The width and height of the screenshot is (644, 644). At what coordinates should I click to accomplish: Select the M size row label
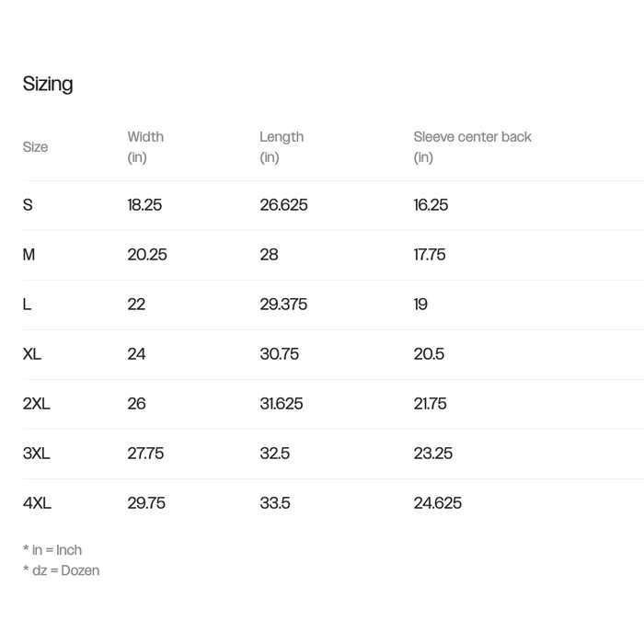(29, 255)
